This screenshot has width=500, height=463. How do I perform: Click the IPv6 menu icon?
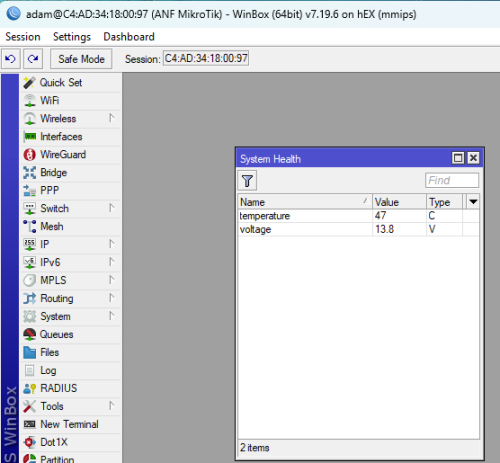click(x=29, y=263)
